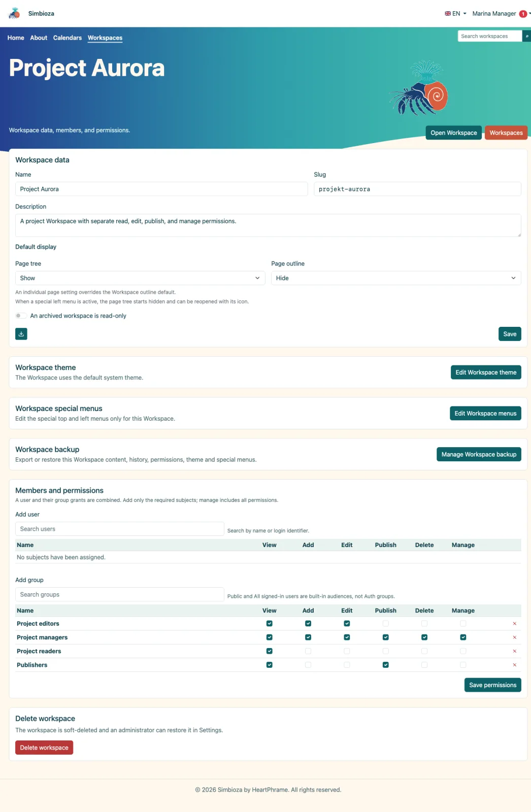Open the notification badge showing 1
The height and width of the screenshot is (812, 531).
[523, 14]
